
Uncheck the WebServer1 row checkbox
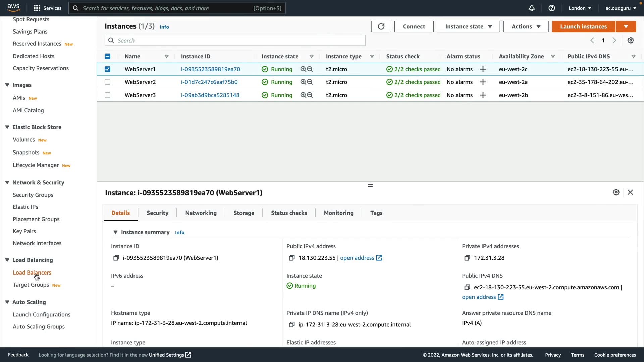[x=107, y=69]
